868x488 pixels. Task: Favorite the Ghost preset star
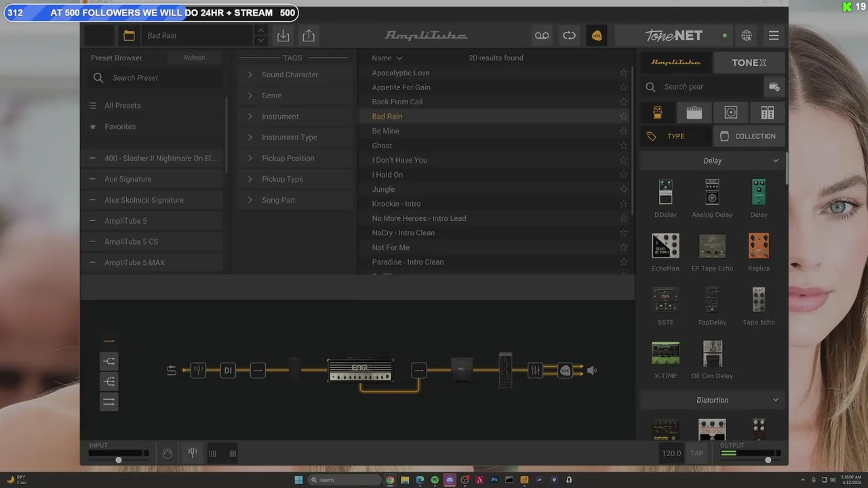coord(624,146)
